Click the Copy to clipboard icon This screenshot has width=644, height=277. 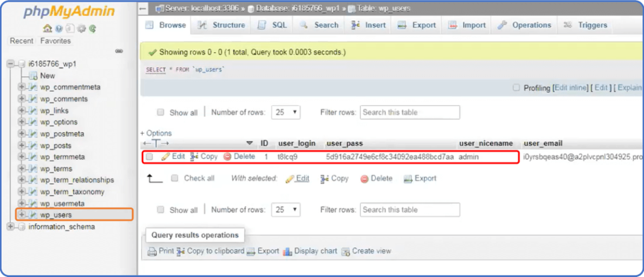pos(181,251)
